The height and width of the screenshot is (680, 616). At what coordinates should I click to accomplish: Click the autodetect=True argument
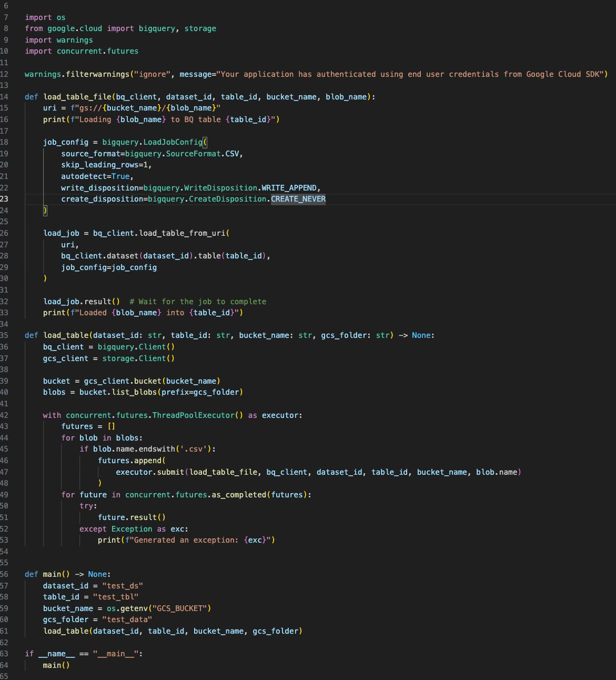[97, 176]
